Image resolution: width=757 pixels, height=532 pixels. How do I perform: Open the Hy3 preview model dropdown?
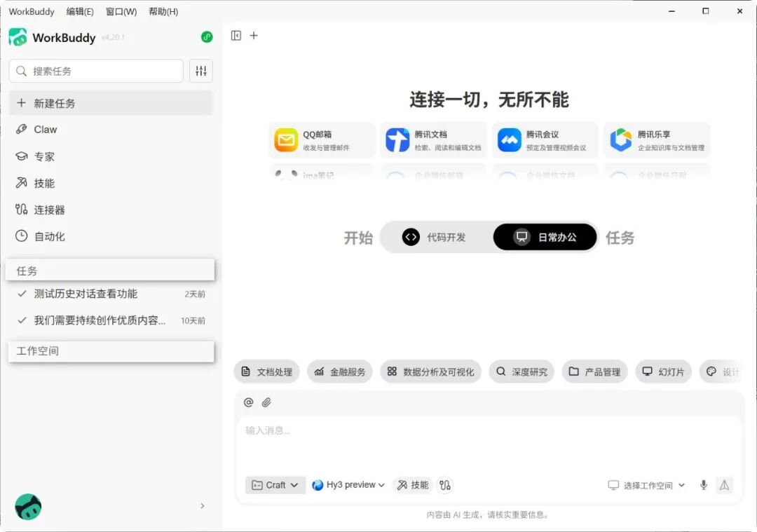pos(348,485)
